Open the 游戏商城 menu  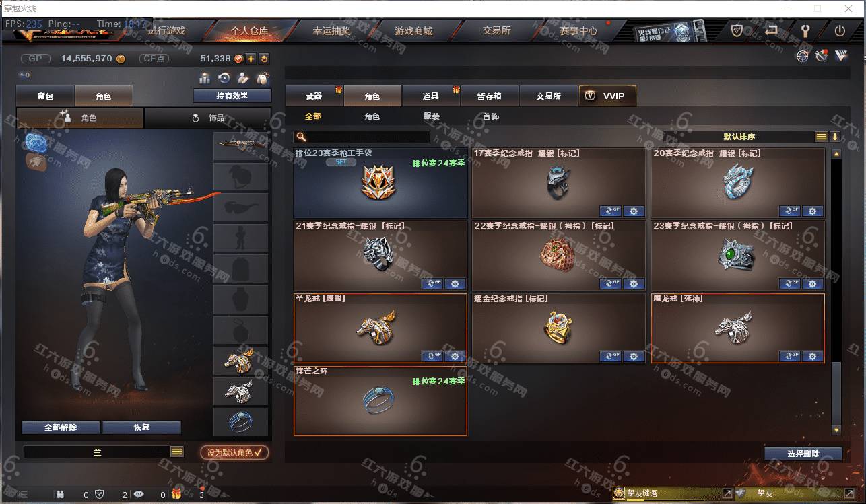tap(413, 31)
